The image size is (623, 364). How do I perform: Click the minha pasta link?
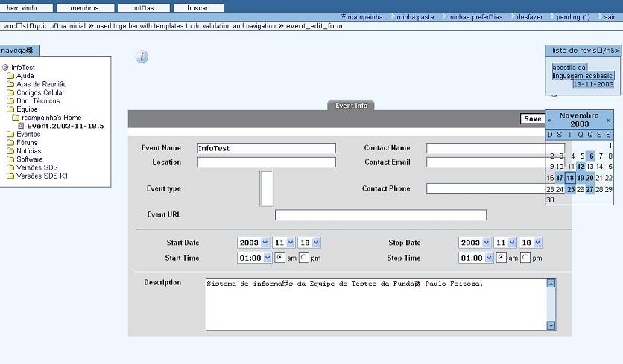click(414, 16)
